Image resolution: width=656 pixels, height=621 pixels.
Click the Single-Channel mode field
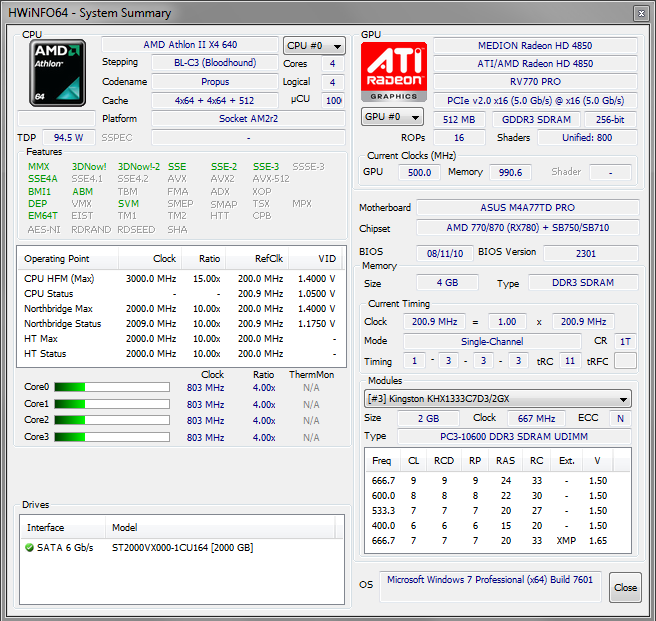[492, 341]
